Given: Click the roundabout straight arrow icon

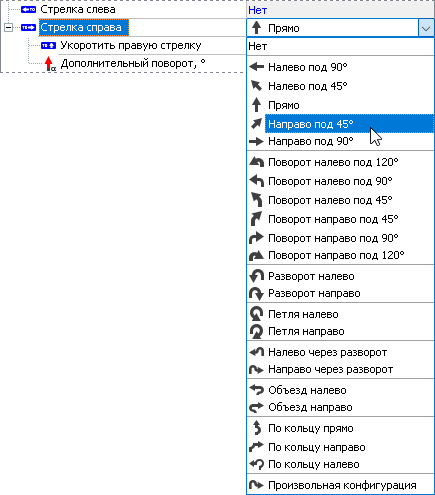Looking at the screenshot, I should pos(256,428).
